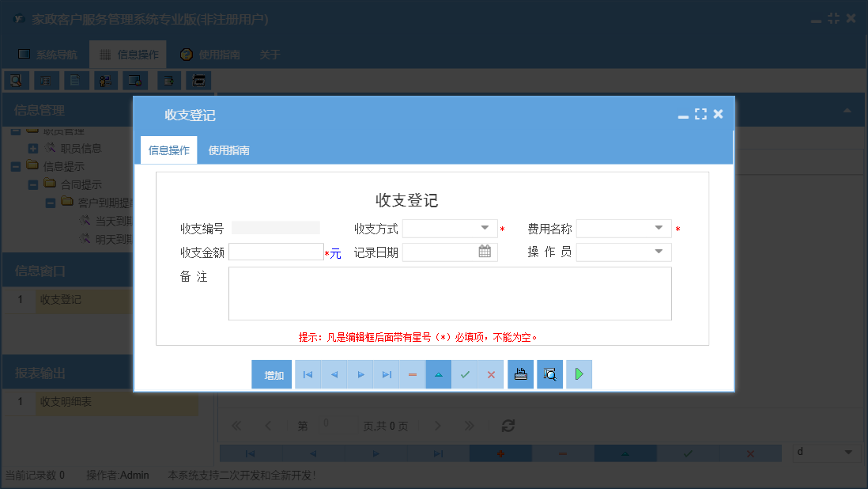868x489 pixels.
Task: Click inside the 收支金额 input field
Action: tap(277, 252)
